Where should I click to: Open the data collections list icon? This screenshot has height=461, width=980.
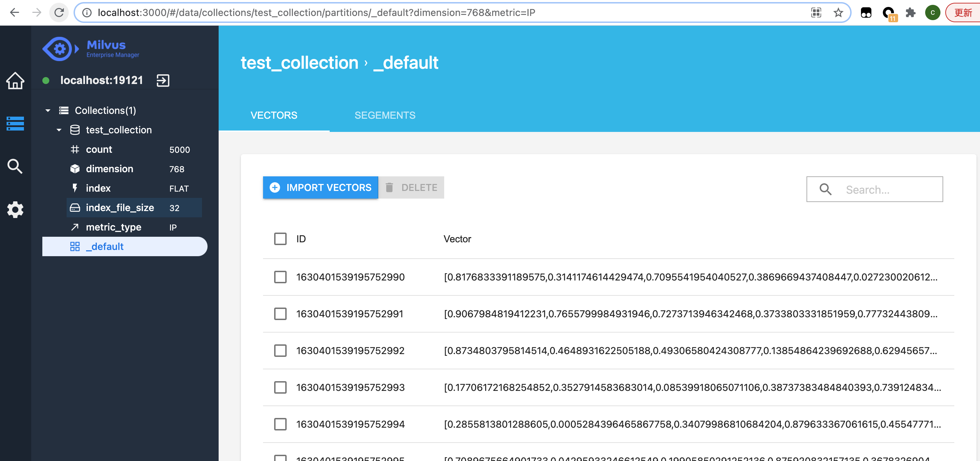[15, 123]
